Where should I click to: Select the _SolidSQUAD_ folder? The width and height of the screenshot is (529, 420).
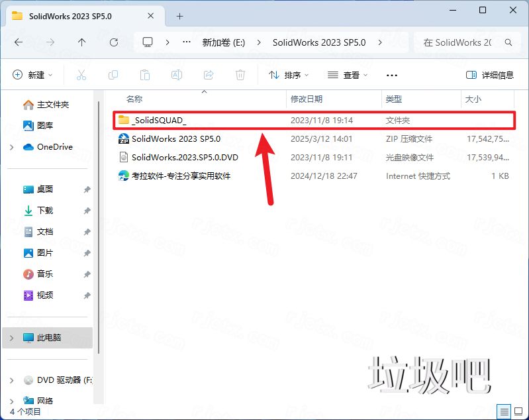coord(314,120)
